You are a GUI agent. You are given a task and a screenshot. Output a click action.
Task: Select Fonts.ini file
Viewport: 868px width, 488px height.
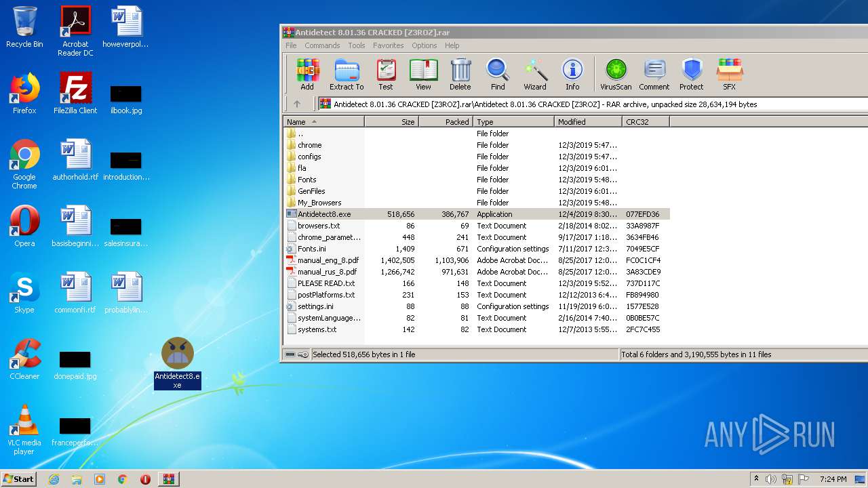point(476,249)
